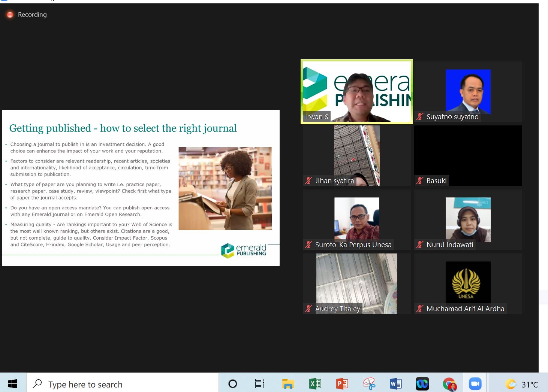Launch Excel from the taskbar
Viewport: 548px width, 392px height.
[315, 384]
